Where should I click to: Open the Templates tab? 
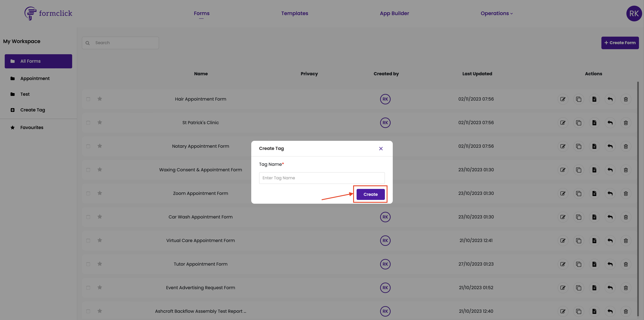click(x=294, y=14)
